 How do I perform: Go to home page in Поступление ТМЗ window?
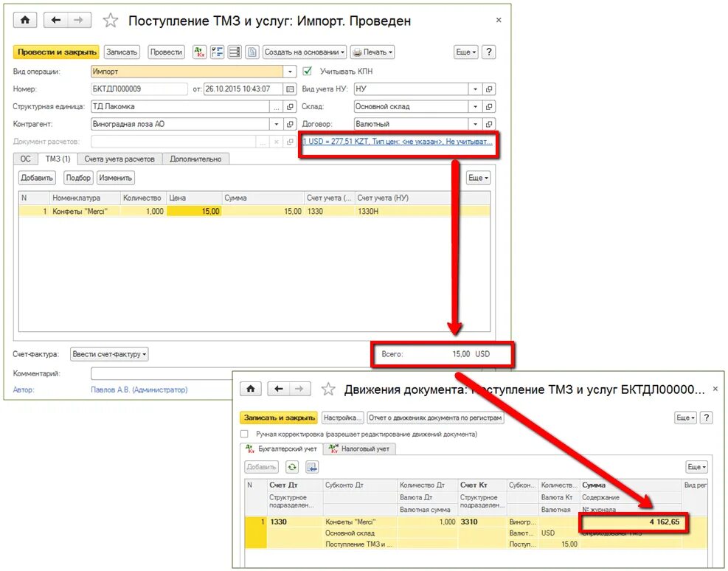click(x=25, y=21)
